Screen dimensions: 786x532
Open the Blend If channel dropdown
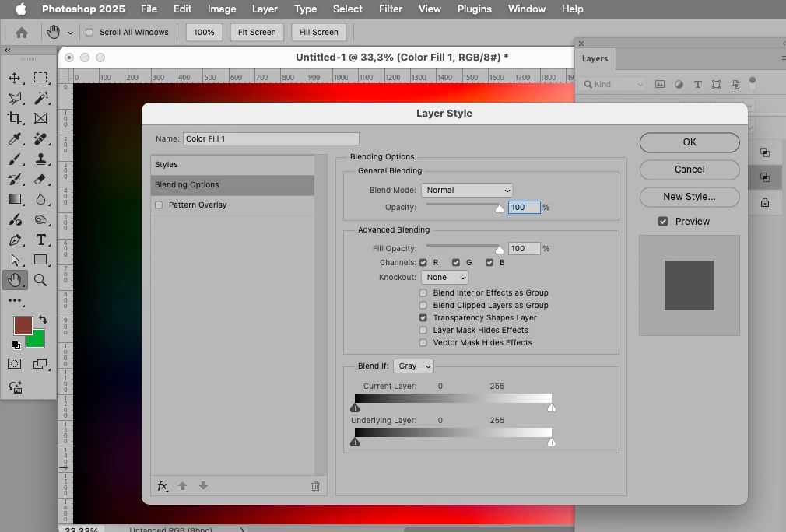pos(413,366)
